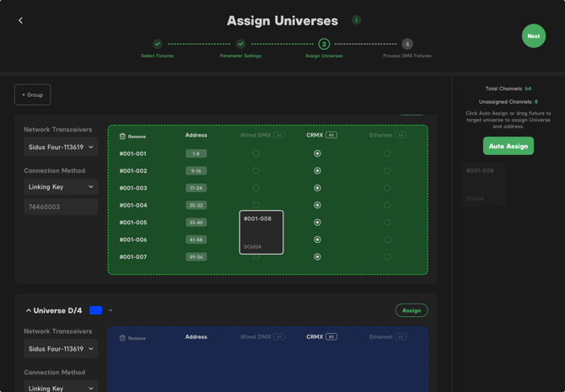Viewport: 565px width, 392px height.
Task: Click the green Next button
Action: (x=533, y=36)
